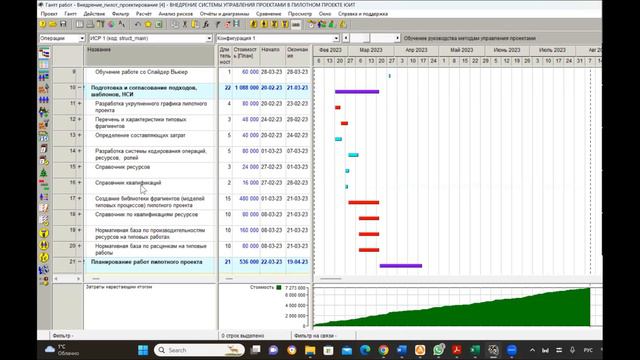The width and height of the screenshot is (640, 360).
Task: Select the cost cell 1 088 000
Action: (246, 88)
